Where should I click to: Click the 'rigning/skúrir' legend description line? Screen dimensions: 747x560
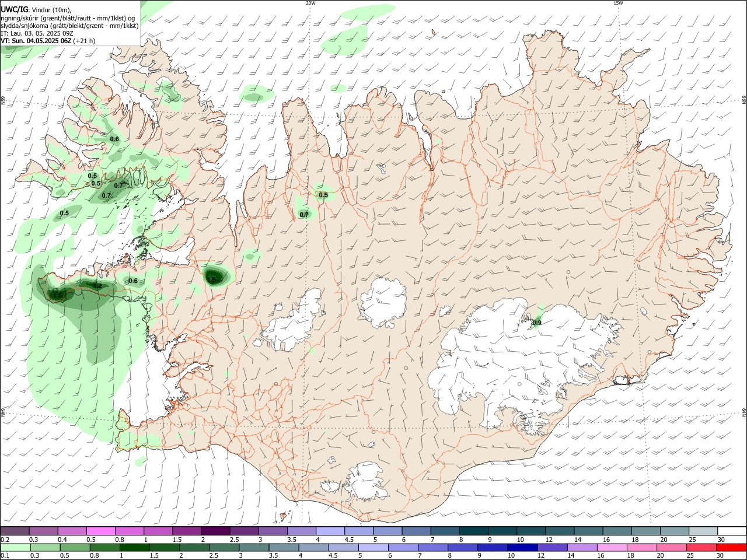tap(69, 18)
